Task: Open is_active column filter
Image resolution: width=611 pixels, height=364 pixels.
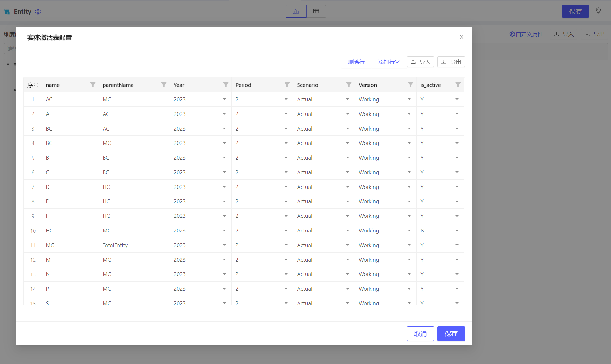Action: point(458,85)
